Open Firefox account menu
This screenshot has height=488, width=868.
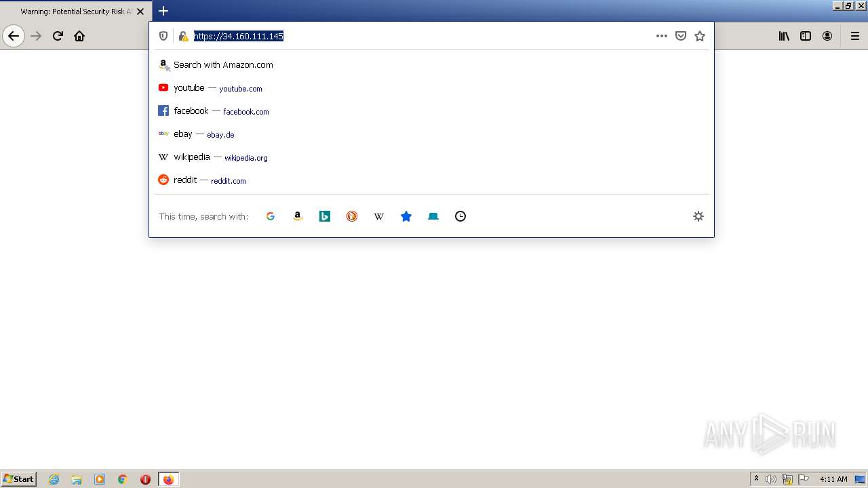(x=827, y=36)
